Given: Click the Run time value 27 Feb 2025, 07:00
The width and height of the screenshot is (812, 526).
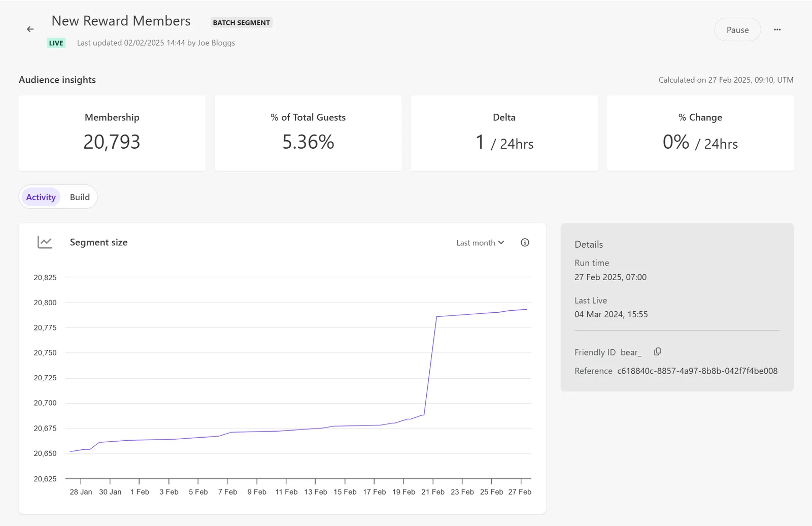Looking at the screenshot, I should pyautogui.click(x=611, y=277).
